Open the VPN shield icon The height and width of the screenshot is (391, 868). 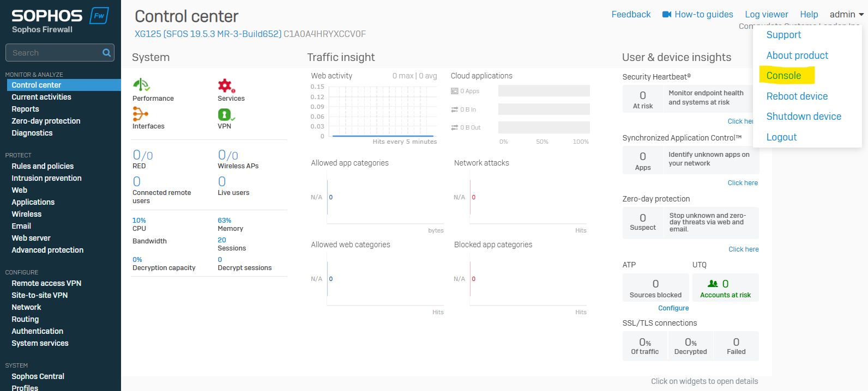(x=226, y=114)
